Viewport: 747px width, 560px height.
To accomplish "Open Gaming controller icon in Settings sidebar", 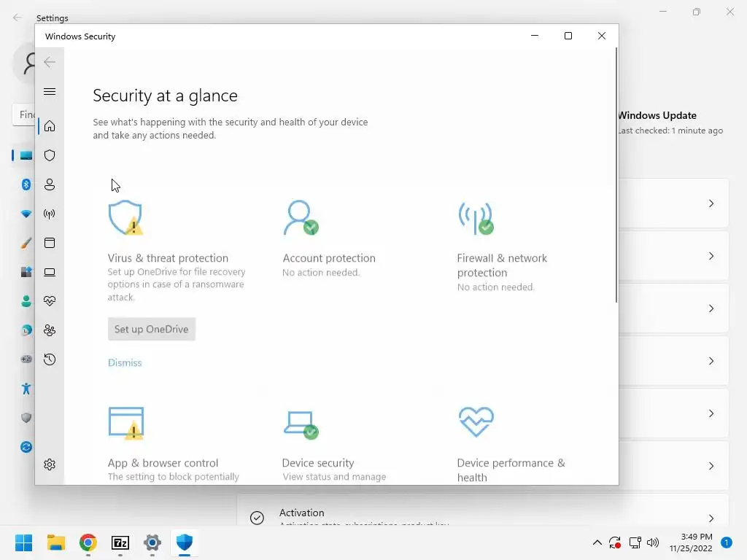I will (x=26, y=359).
